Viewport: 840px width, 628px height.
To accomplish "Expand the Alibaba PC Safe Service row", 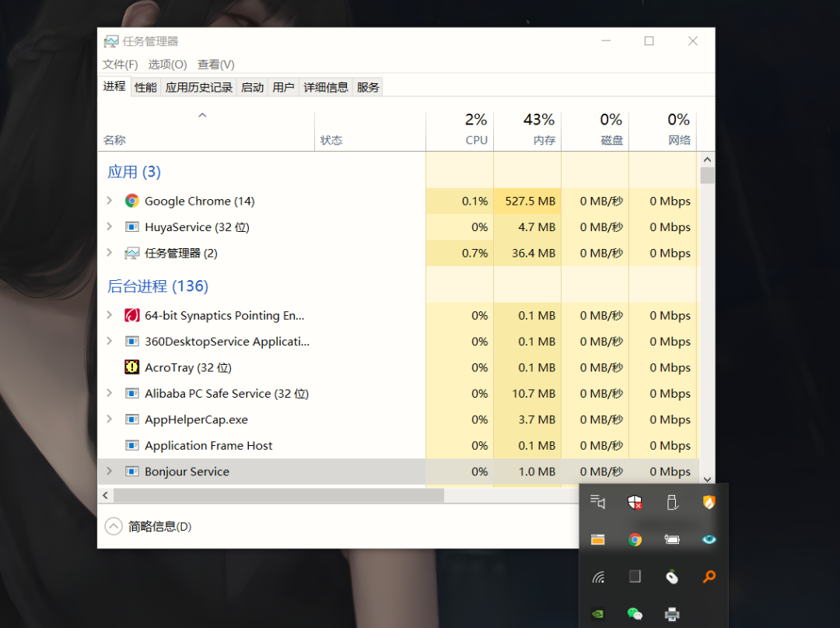I will [x=110, y=394].
